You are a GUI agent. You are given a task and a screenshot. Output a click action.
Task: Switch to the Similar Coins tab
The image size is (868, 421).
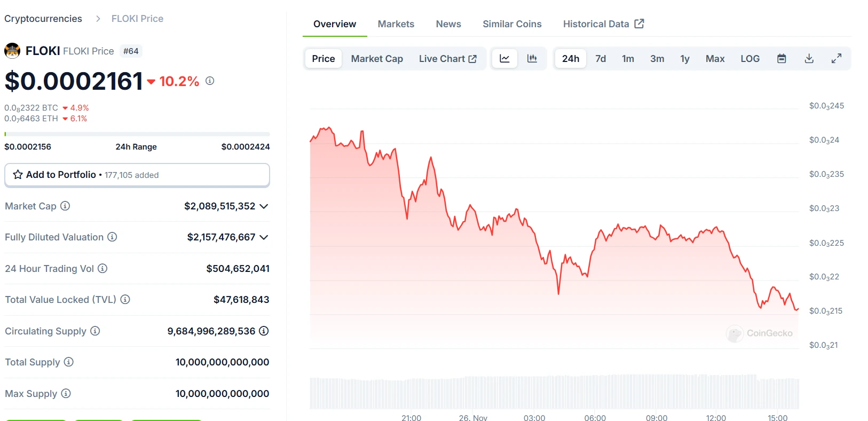coord(512,24)
